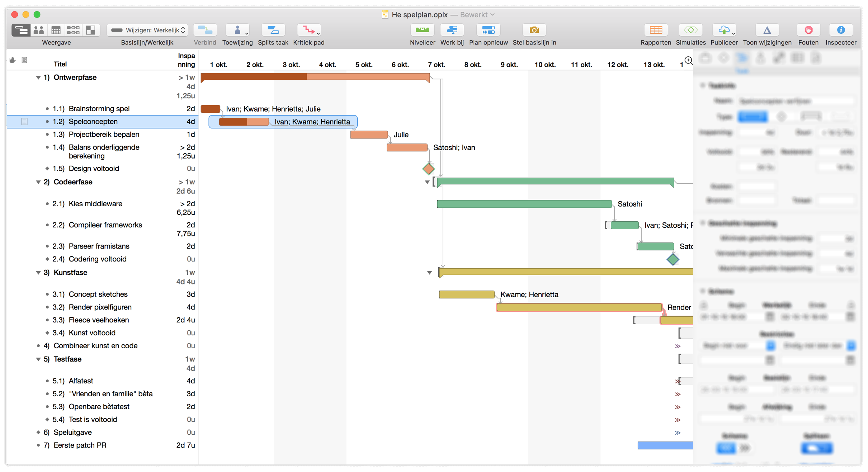
Task: Click the zoom magnifier in timeline header
Action: [688, 61]
